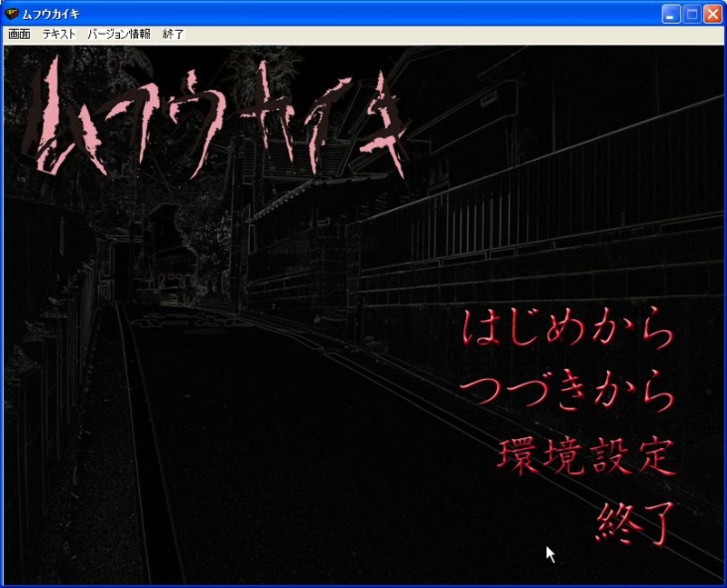The image size is (727, 588).
Task: Click the application icon in the title bar
Action: [12, 14]
